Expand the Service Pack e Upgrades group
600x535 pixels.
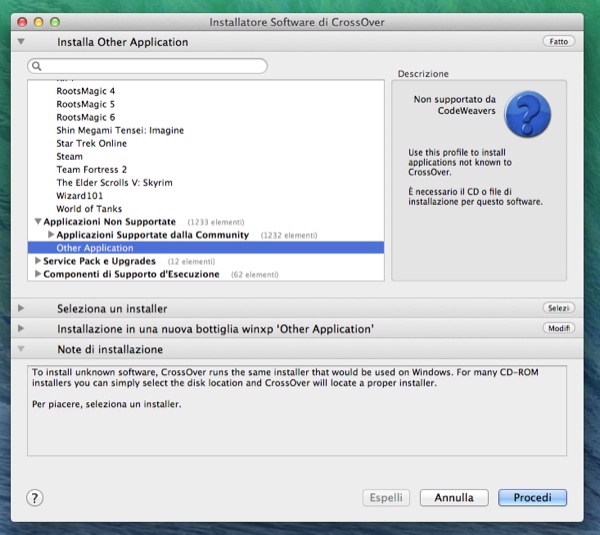38,261
